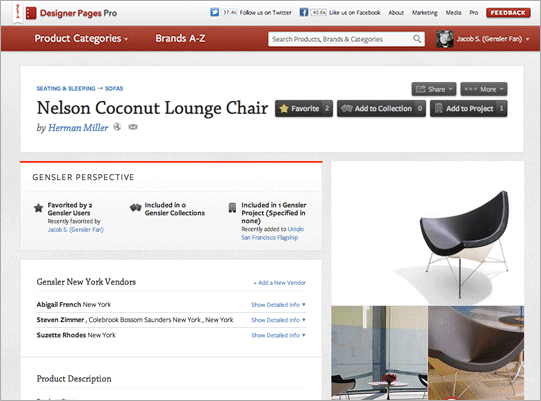This screenshot has height=401, width=541.
Task: Click the Herman Miller brand link
Action: pos(78,128)
